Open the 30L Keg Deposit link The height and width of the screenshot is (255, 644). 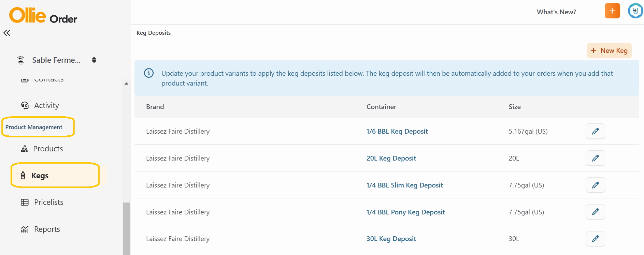391,239
